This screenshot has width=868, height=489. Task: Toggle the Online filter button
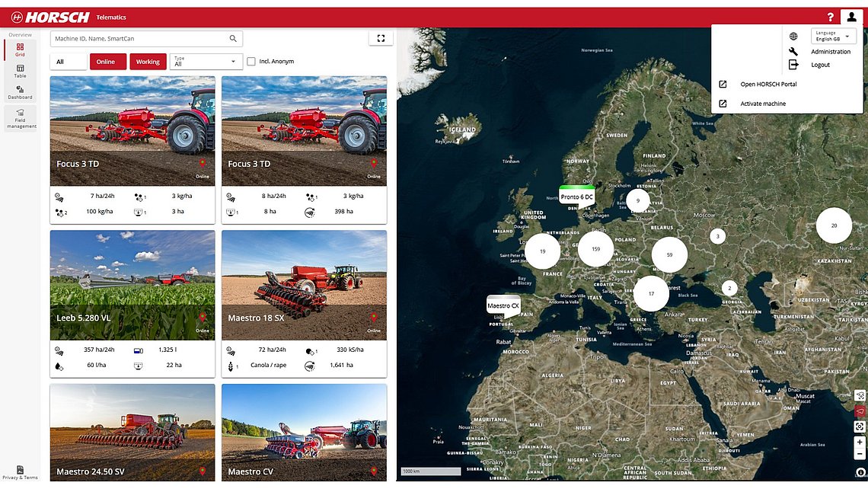pos(106,62)
